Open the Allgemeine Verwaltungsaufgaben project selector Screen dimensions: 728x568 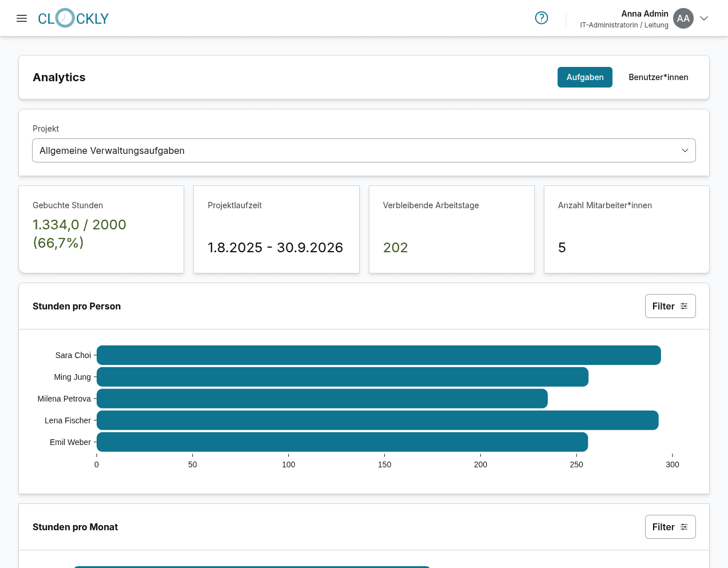364,150
